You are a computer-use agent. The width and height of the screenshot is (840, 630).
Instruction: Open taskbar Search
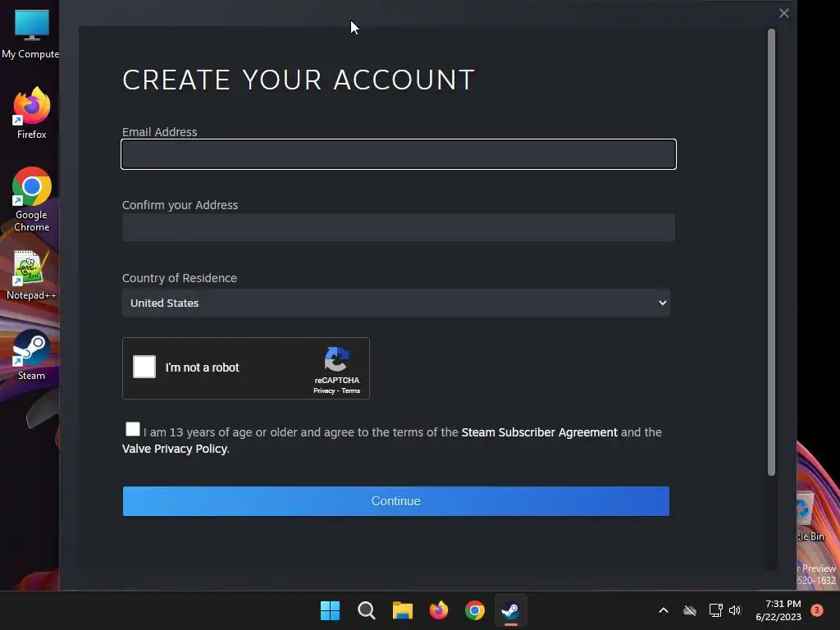click(367, 610)
